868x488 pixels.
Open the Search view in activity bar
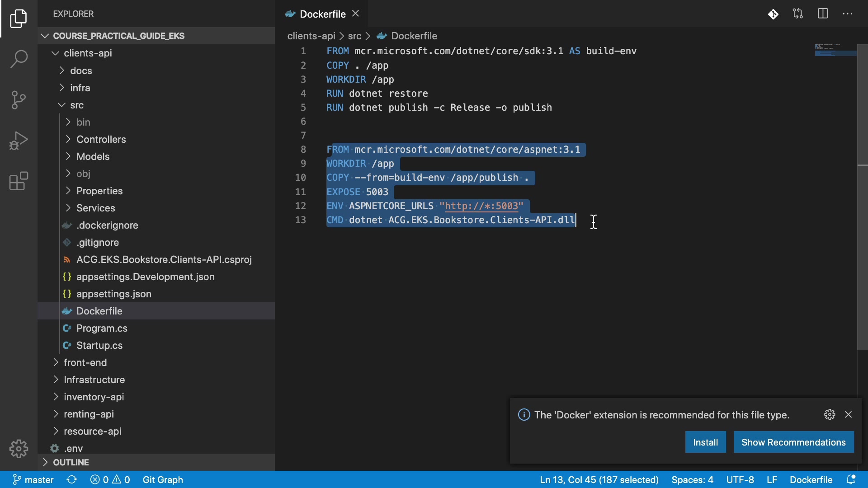pos(19,59)
